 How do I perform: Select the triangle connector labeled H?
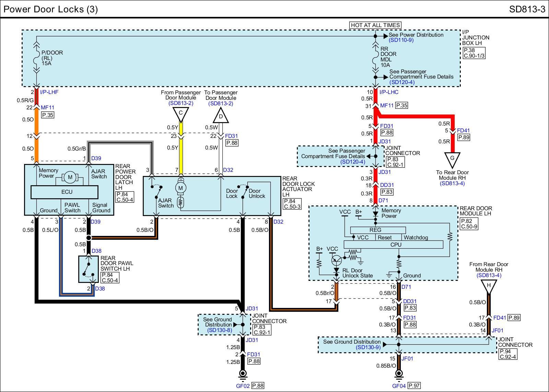point(489,286)
